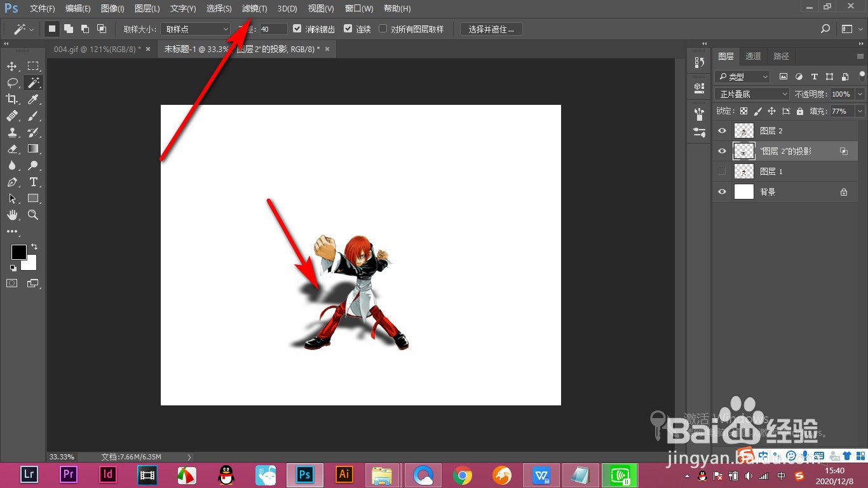Open the Layers panel menu
This screenshot has height=488, width=868.
(860, 56)
